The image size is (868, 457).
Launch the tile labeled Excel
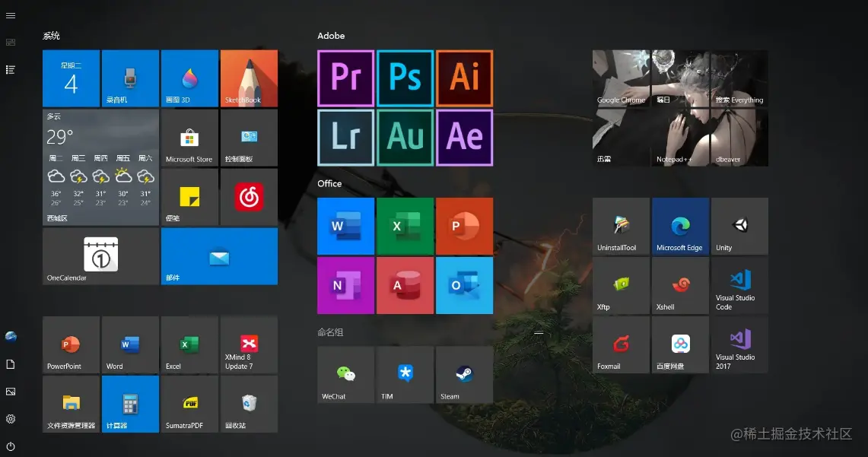click(189, 344)
